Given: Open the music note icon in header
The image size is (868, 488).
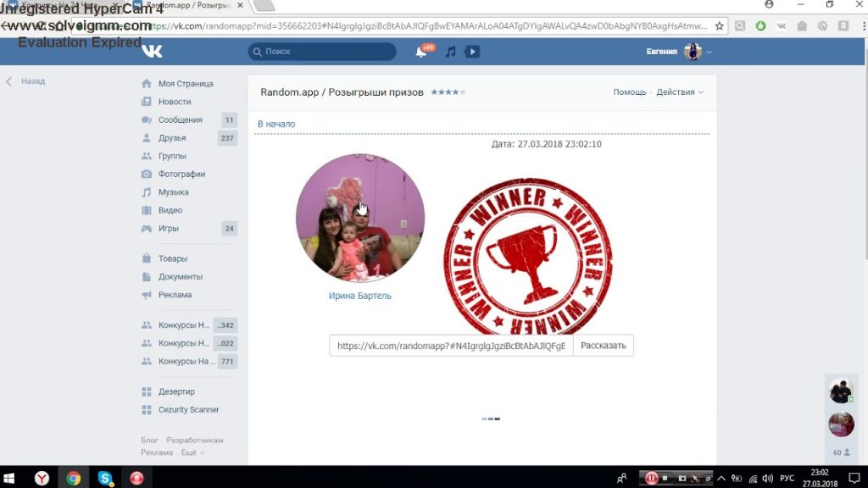Looking at the screenshot, I should pyautogui.click(x=450, y=52).
